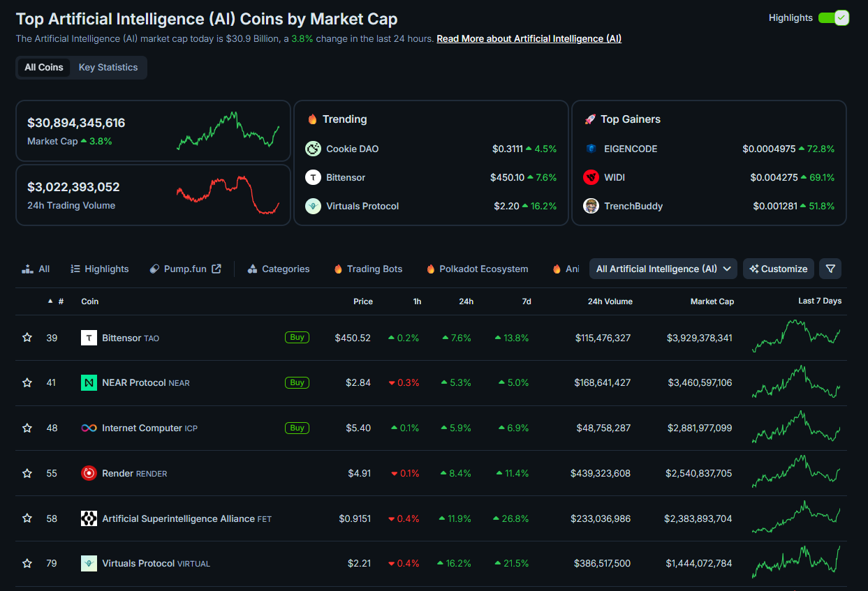Click the Artificial Superintelligence Alliance logo
The height and width of the screenshot is (591, 868).
(x=89, y=518)
